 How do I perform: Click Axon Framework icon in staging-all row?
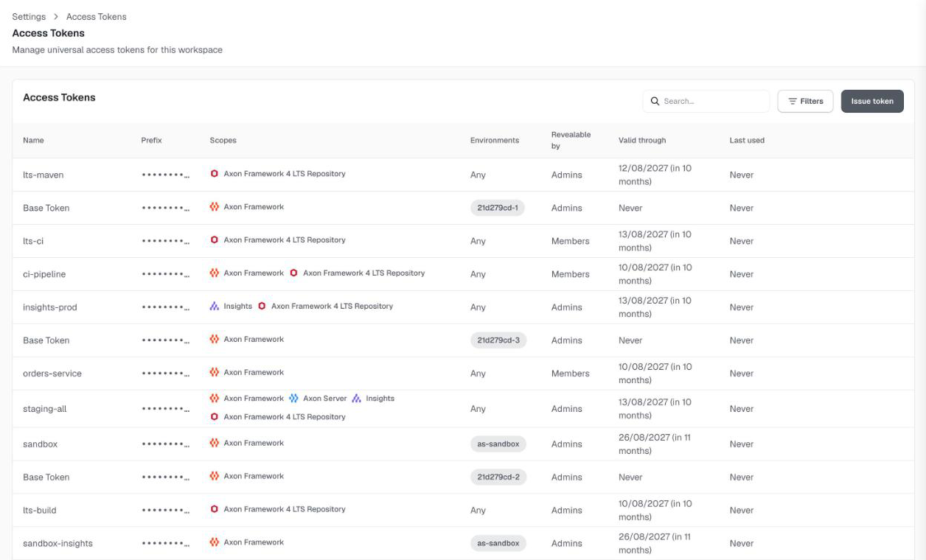pos(215,398)
